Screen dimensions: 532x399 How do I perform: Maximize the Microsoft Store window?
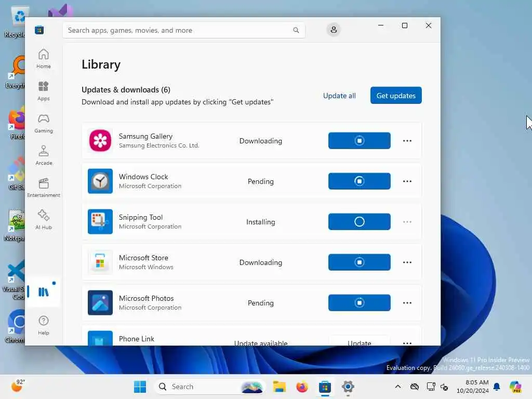404,25
